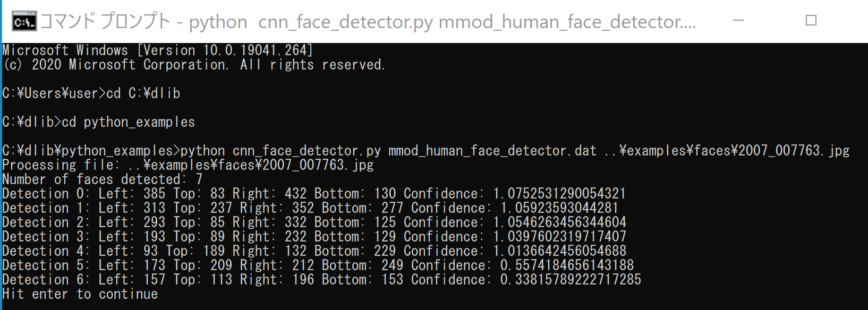Click the Detection 2 result line
The height and width of the screenshot is (310, 868).
(x=314, y=222)
